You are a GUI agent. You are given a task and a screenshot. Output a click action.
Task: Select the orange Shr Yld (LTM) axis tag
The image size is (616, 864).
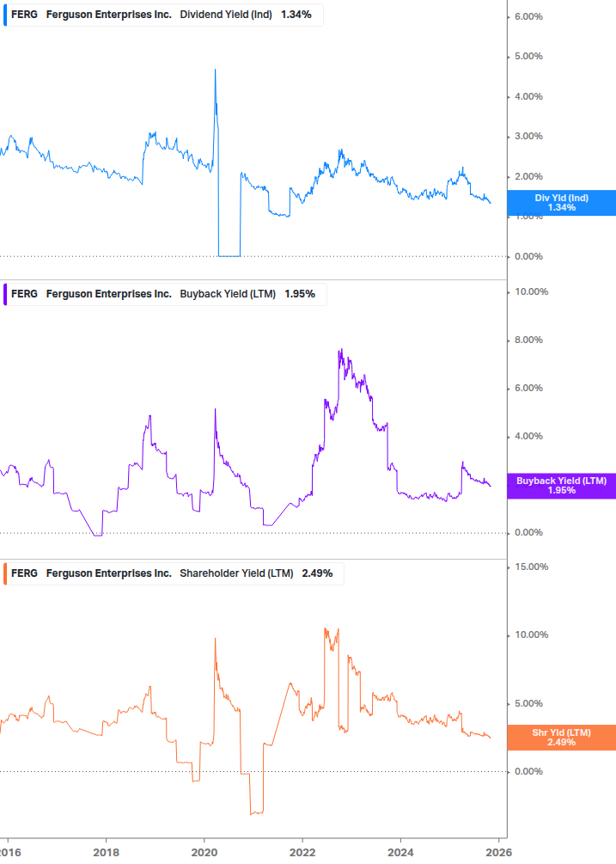click(562, 737)
